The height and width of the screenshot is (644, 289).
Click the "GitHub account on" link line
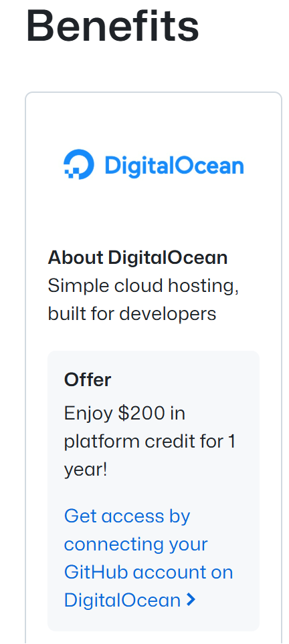pyautogui.click(x=149, y=572)
